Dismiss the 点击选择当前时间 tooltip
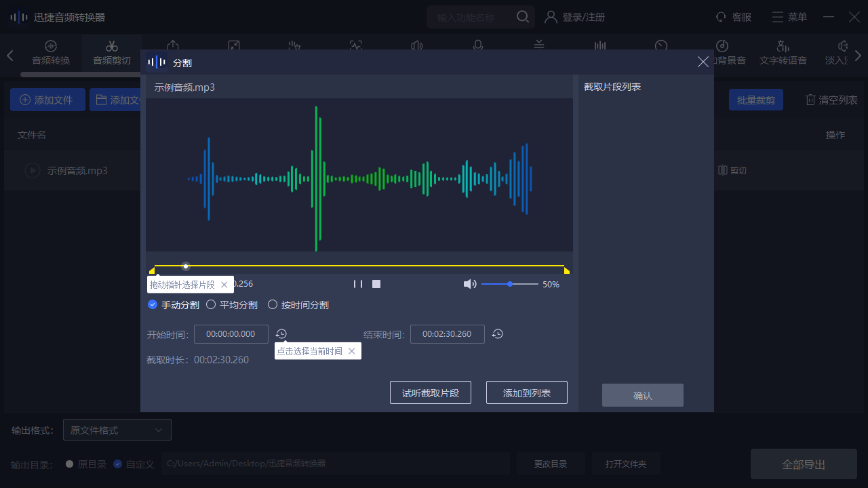Viewport: 868px width, 488px height. [x=351, y=351]
